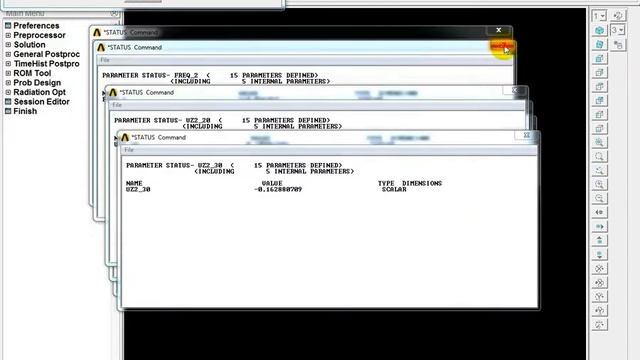Select Bottom view cube icon
This screenshot has width=640, height=360.
599,129
